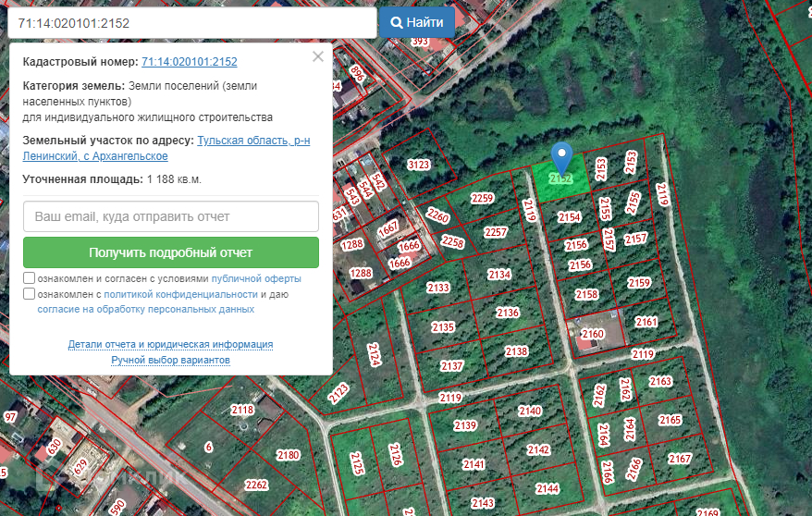The width and height of the screenshot is (812, 516).
Task: Select parcel label 2126 on map
Action: pyautogui.click(x=395, y=455)
